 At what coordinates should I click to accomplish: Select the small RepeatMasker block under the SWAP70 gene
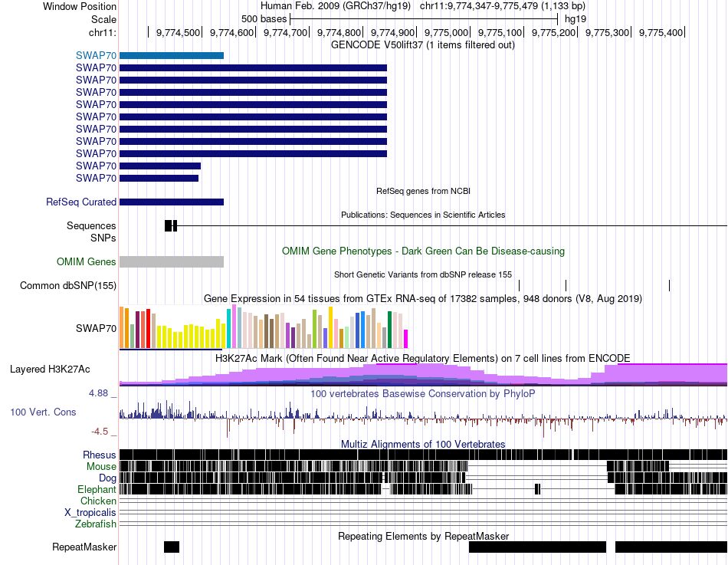172,547
